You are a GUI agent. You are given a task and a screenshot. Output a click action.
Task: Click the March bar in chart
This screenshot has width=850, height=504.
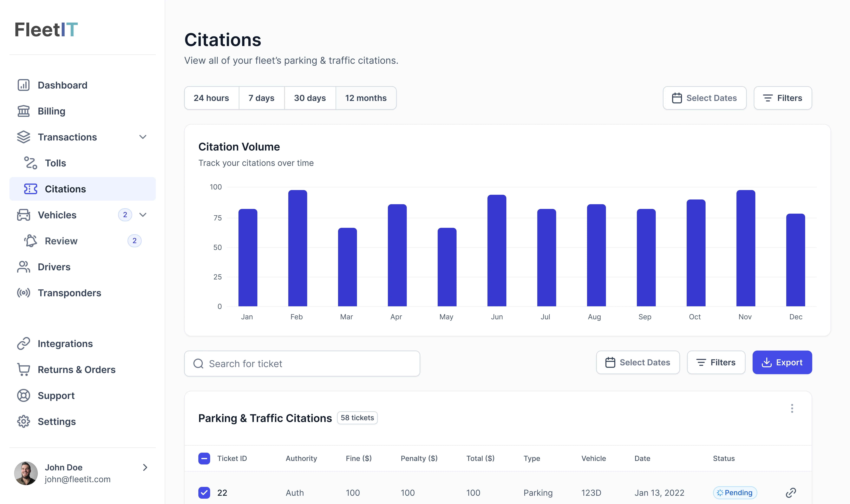[x=347, y=267]
